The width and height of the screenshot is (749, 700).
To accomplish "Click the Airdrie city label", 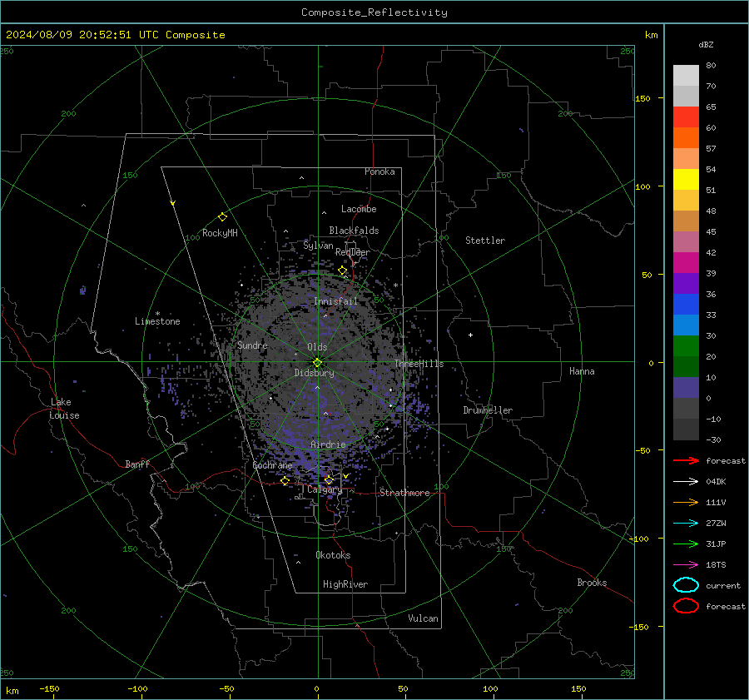I will (328, 444).
